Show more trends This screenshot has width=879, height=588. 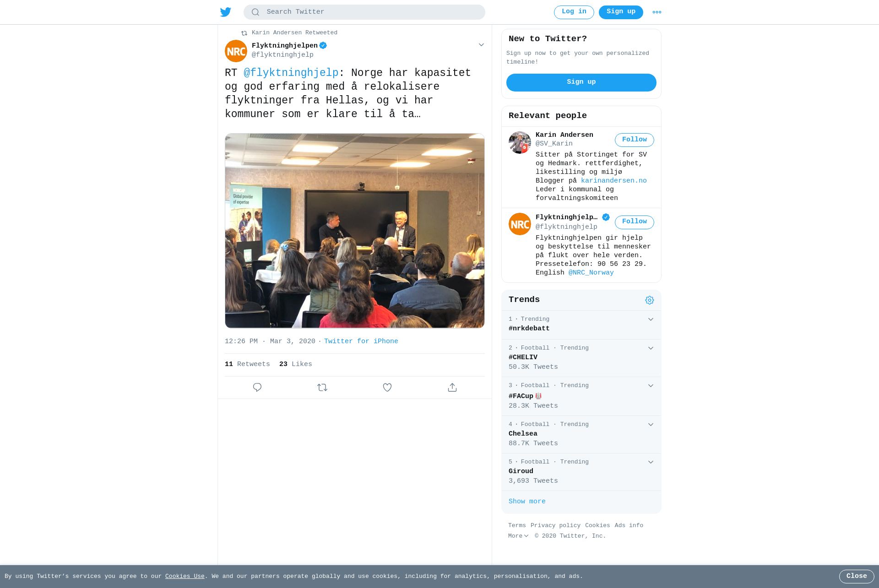click(x=527, y=502)
